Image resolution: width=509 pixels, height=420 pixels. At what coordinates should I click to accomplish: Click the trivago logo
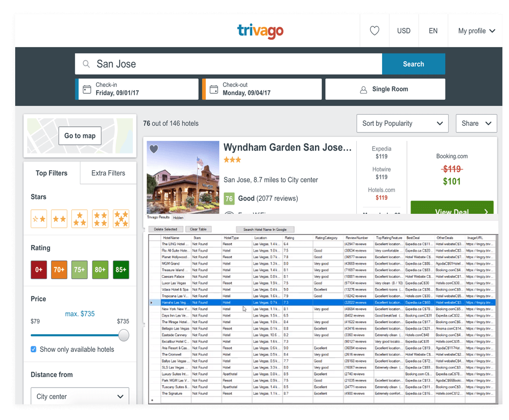click(x=260, y=31)
